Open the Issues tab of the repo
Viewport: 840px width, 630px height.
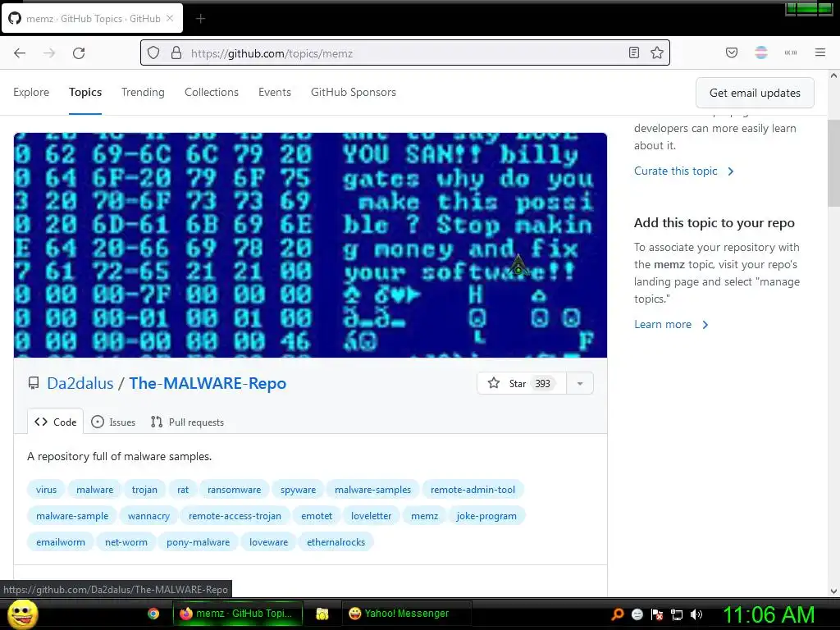[113, 422]
